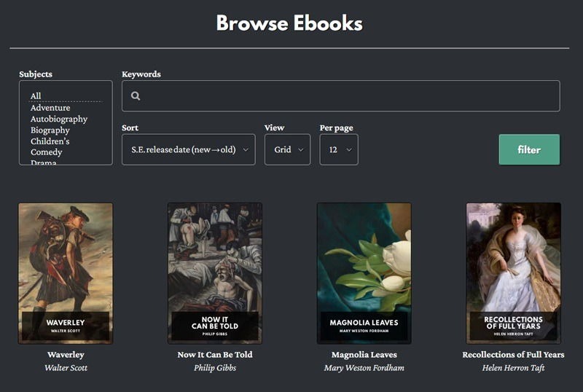Open the View dropdown set to Grid
583x392 pixels.
(287, 149)
